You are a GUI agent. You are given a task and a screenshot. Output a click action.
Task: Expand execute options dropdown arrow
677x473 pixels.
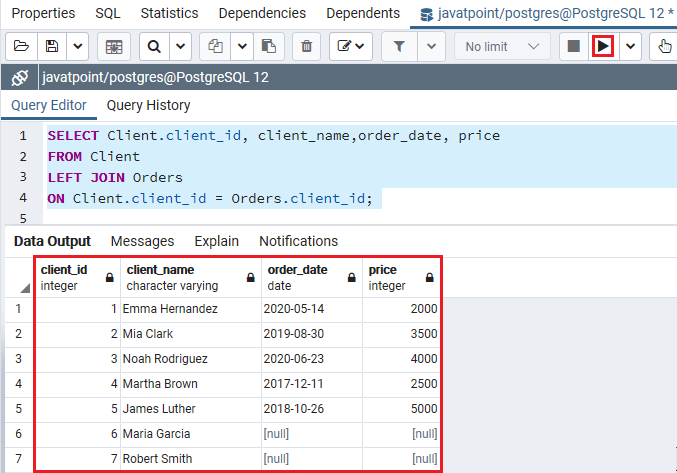click(630, 46)
